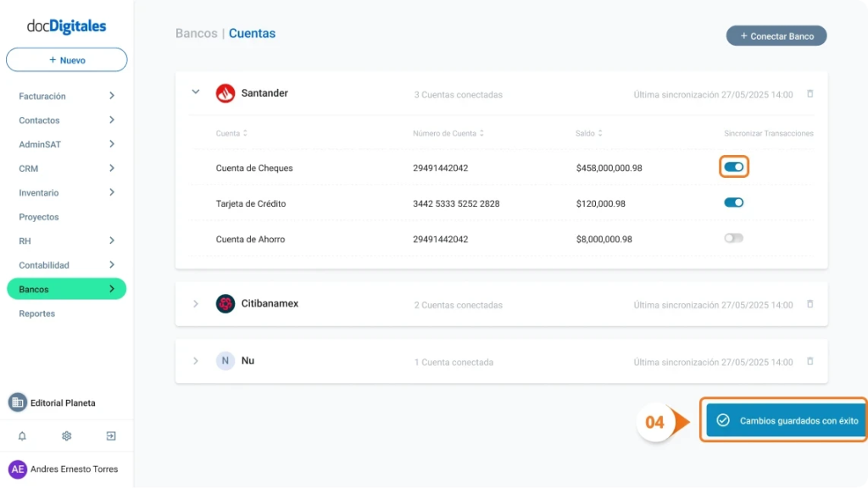Collapse the Santander accounts section
The height and width of the screenshot is (488, 868).
(196, 92)
